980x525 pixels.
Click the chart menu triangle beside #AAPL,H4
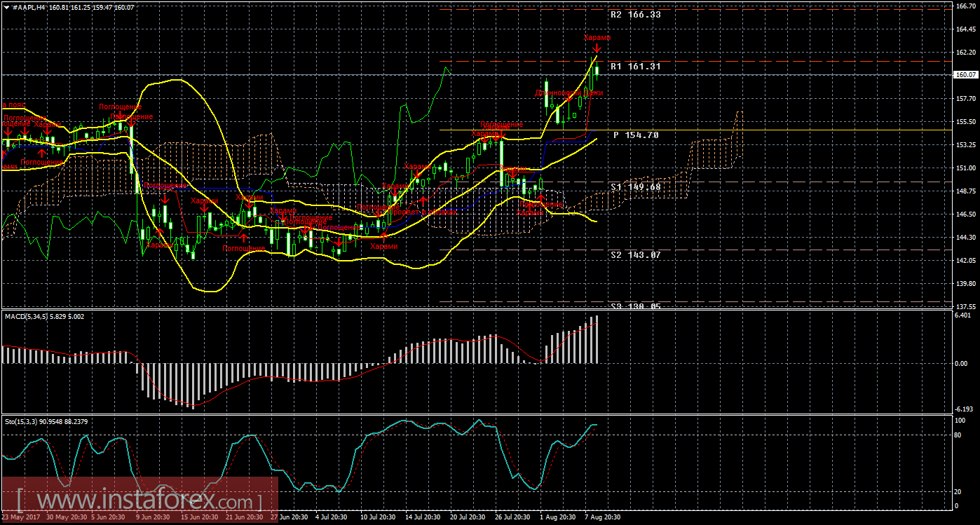6,7
